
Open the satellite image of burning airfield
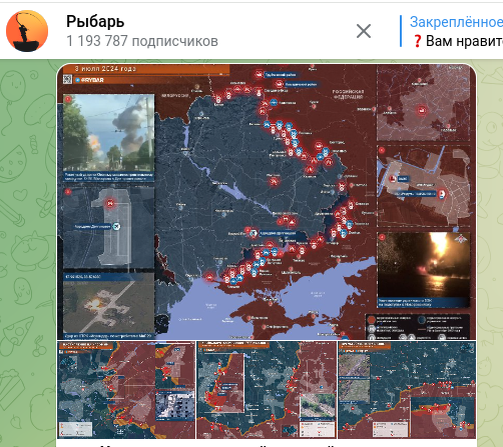click(x=109, y=306)
